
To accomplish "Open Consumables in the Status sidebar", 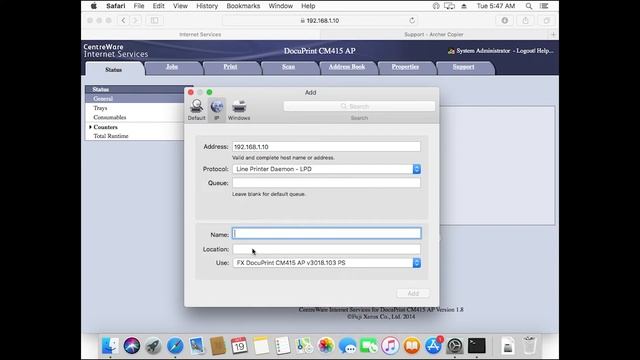I will [x=110, y=118].
